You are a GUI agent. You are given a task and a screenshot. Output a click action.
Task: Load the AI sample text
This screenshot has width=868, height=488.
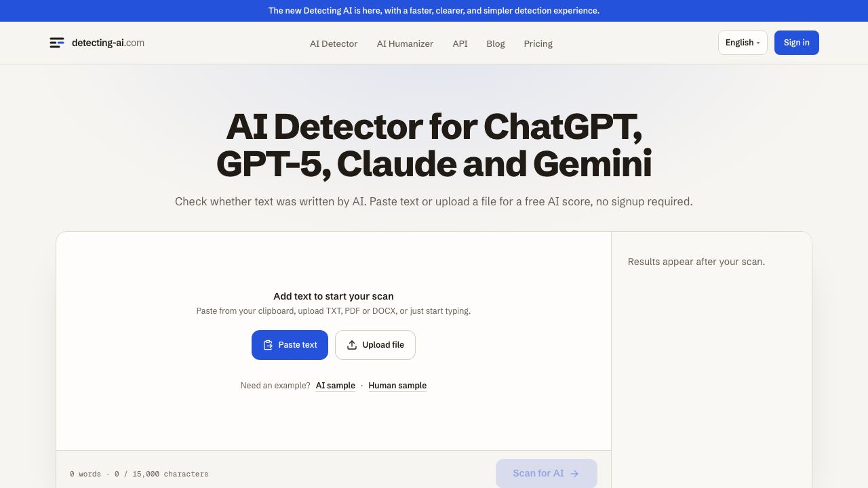click(x=336, y=386)
